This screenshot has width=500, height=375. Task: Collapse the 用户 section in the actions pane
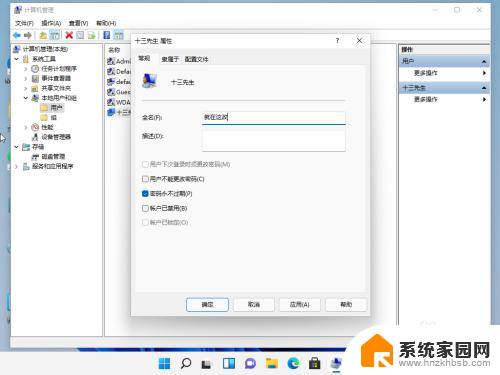484,61
